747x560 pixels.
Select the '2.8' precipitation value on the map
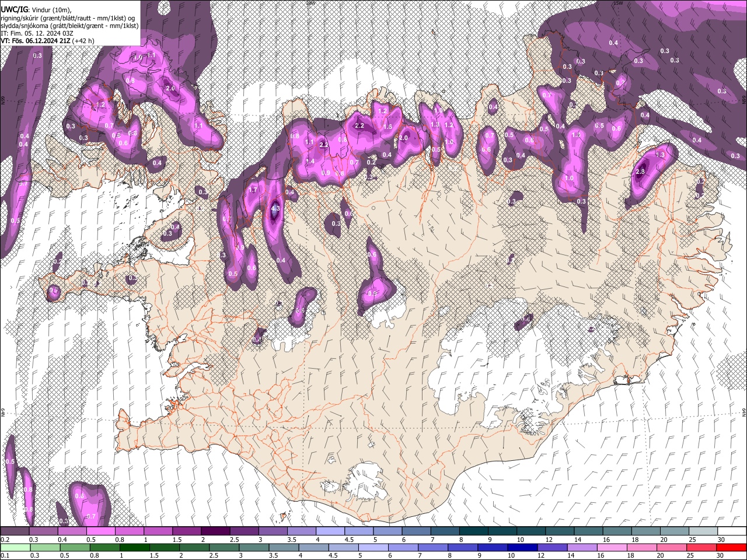click(640, 172)
